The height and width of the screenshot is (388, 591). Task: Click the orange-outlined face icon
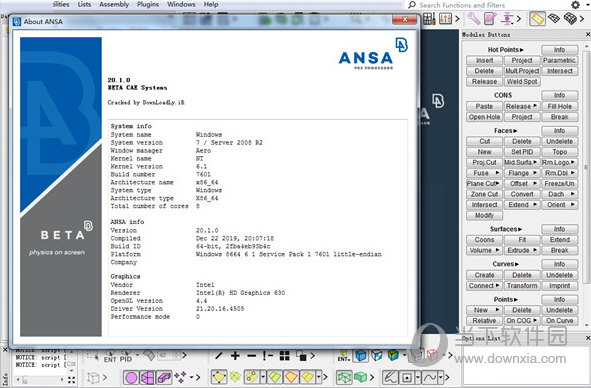tap(291, 377)
